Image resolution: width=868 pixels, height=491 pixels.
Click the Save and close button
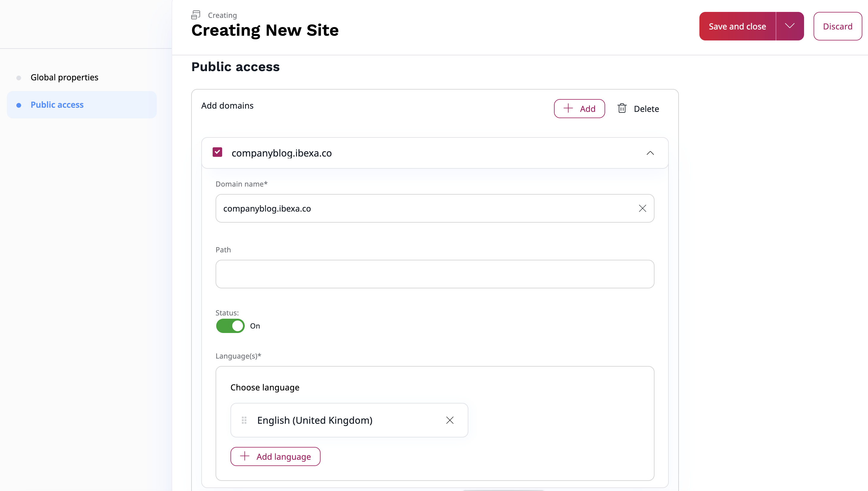[x=737, y=26]
